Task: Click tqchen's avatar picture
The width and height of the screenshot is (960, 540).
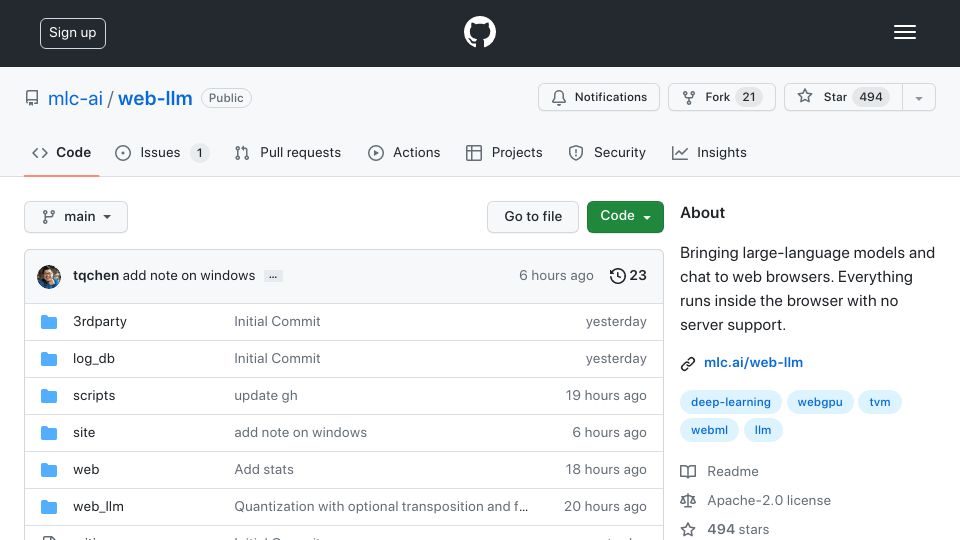Action: 49,277
